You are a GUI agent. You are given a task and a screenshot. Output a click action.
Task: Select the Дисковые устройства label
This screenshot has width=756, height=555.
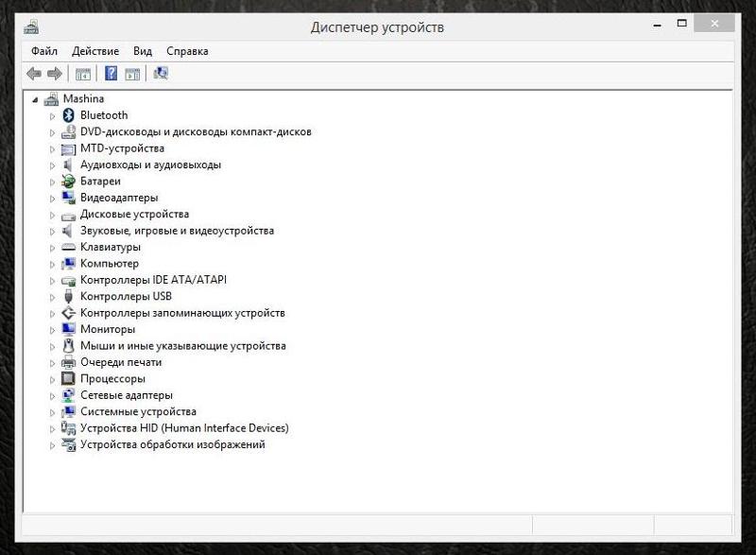(134, 214)
